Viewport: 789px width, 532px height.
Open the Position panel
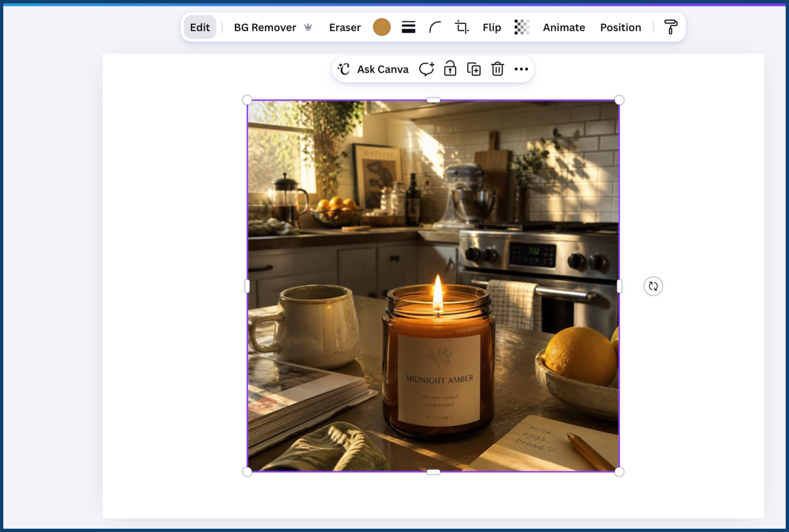(x=621, y=27)
